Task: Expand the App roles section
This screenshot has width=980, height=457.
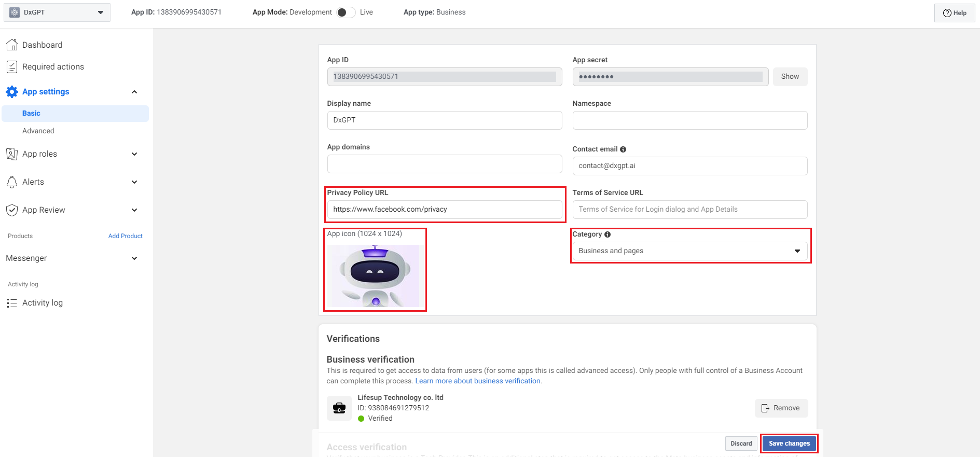Action: coord(134,154)
